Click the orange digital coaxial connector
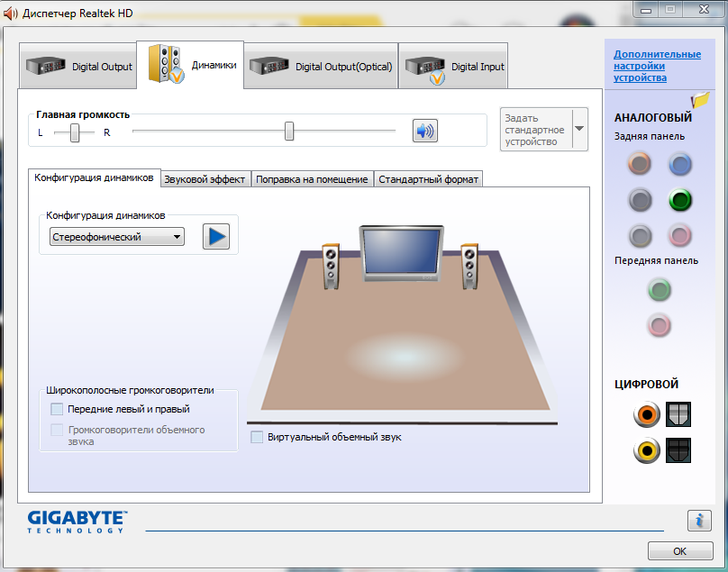 pyautogui.click(x=647, y=414)
